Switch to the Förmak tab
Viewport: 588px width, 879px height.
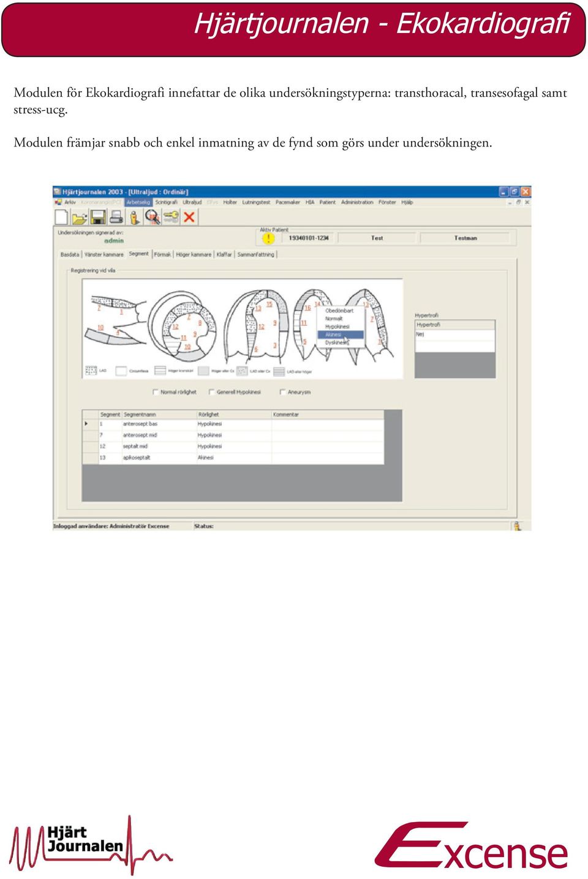(162, 254)
